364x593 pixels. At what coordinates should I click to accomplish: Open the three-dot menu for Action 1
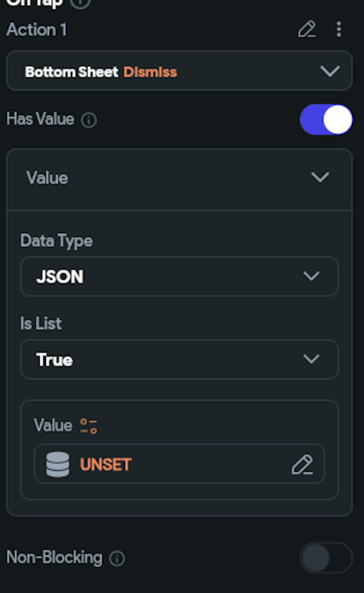pyautogui.click(x=339, y=29)
